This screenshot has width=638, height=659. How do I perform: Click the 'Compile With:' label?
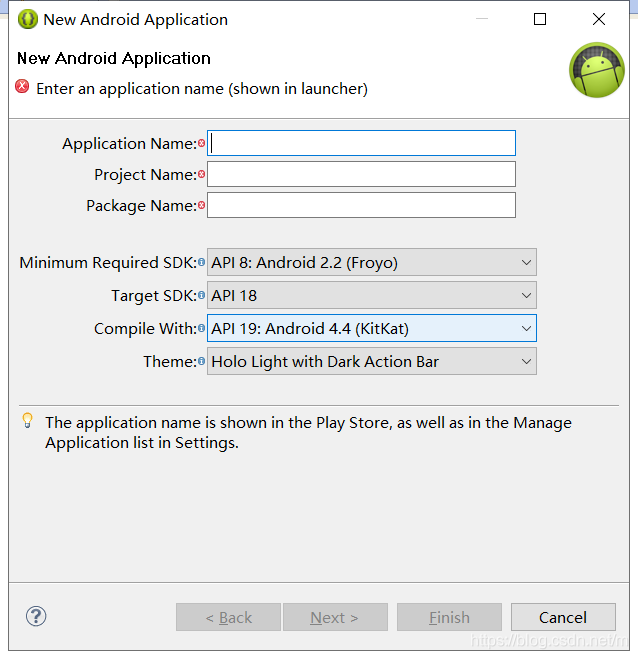pos(145,329)
